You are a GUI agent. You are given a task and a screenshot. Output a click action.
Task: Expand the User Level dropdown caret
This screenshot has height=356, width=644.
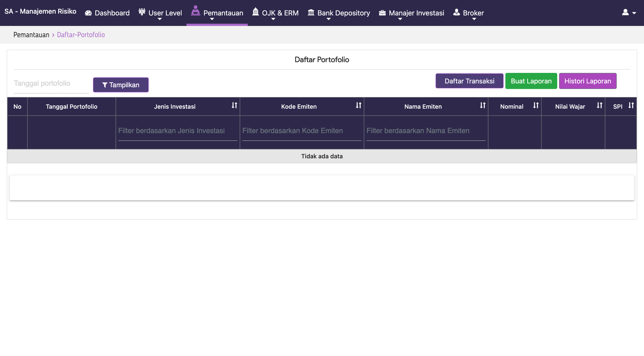point(159,19)
